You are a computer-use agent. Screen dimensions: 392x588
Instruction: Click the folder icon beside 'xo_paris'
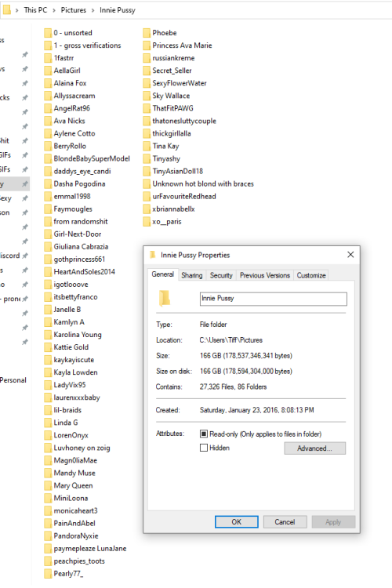coord(147,222)
